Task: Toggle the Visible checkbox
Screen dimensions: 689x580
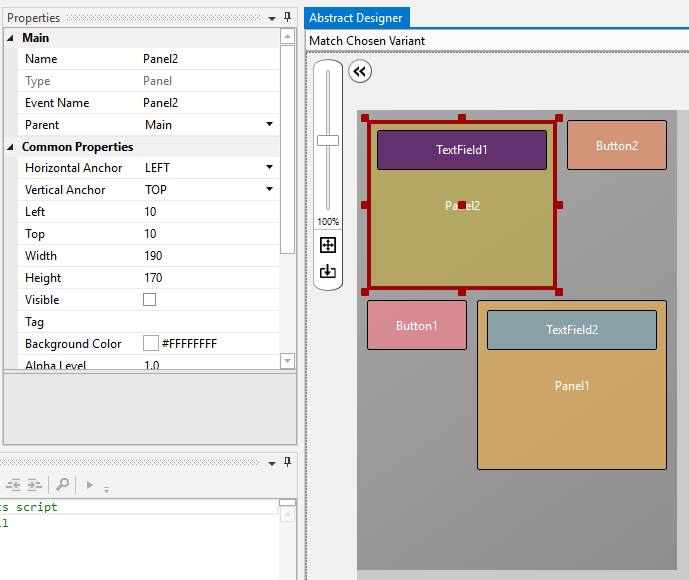Action: (150, 299)
